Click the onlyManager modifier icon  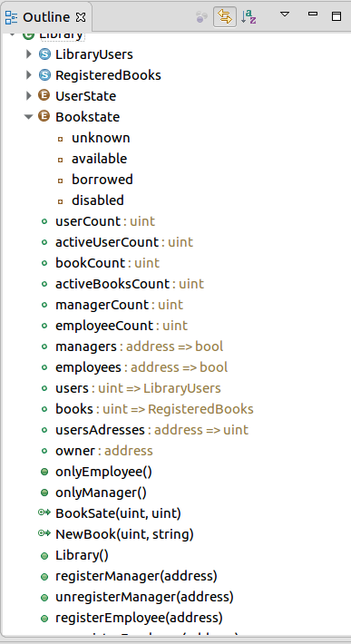44,493
